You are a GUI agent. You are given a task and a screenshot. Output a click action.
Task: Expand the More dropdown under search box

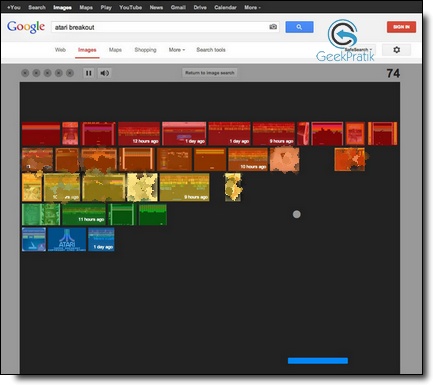(x=177, y=50)
